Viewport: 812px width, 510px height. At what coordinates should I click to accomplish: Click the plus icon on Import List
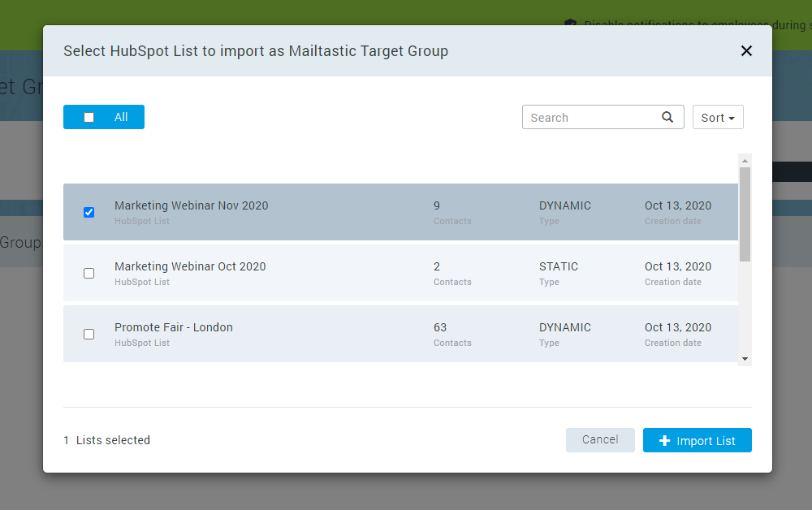(664, 441)
